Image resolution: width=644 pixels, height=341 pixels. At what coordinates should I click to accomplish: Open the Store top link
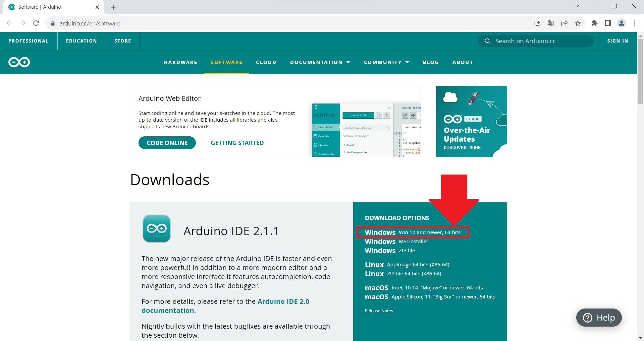[x=123, y=41]
